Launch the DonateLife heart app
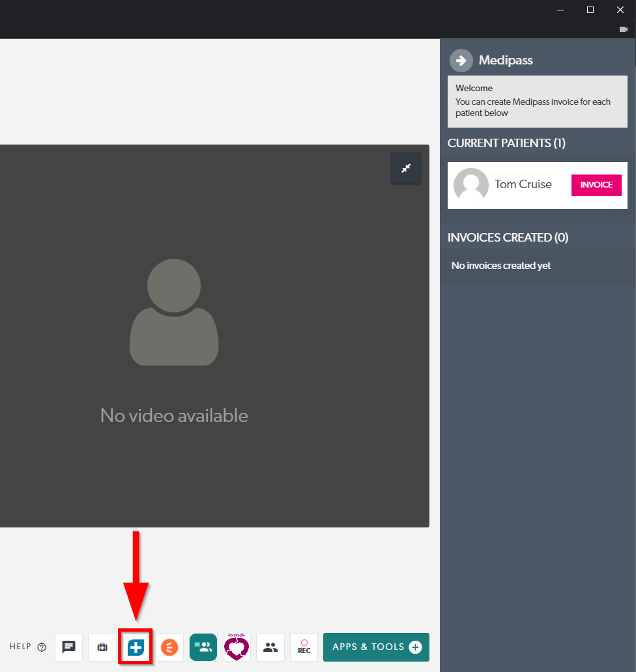This screenshot has height=672, width=636. click(x=236, y=647)
